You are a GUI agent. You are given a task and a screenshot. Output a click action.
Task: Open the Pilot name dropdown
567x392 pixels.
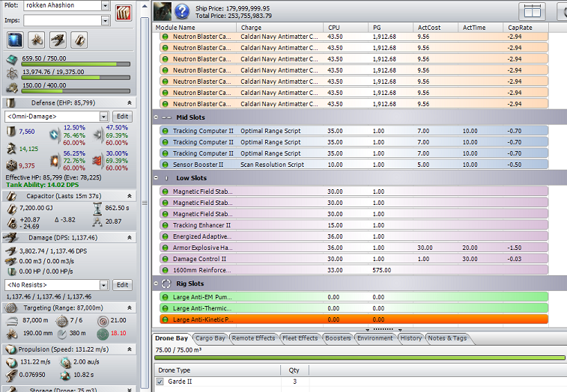pos(105,5)
